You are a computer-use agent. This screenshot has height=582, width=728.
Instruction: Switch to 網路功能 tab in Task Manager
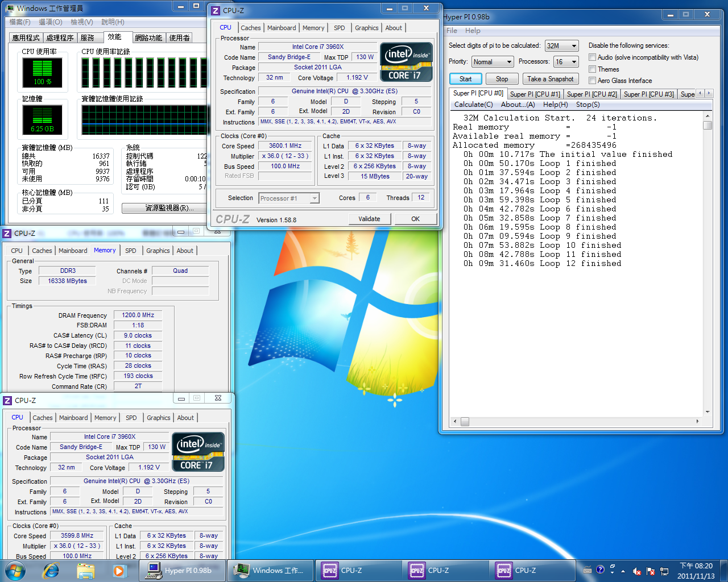click(148, 38)
